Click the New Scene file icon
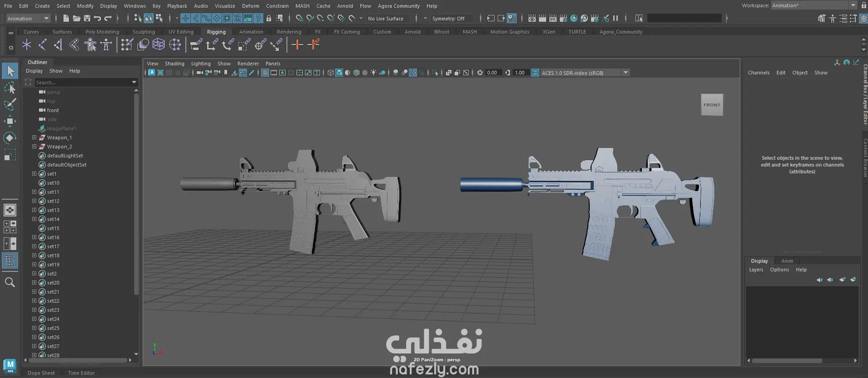This screenshot has height=378, width=868. click(66, 18)
